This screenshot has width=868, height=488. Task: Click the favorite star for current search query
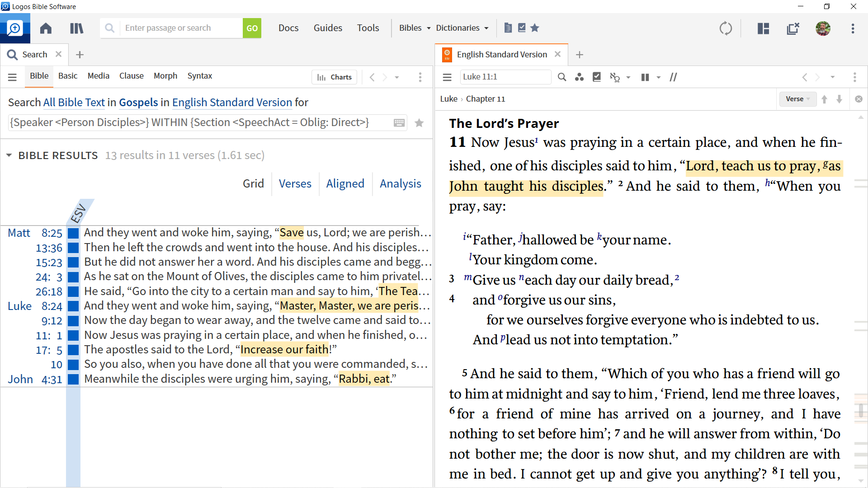click(419, 122)
